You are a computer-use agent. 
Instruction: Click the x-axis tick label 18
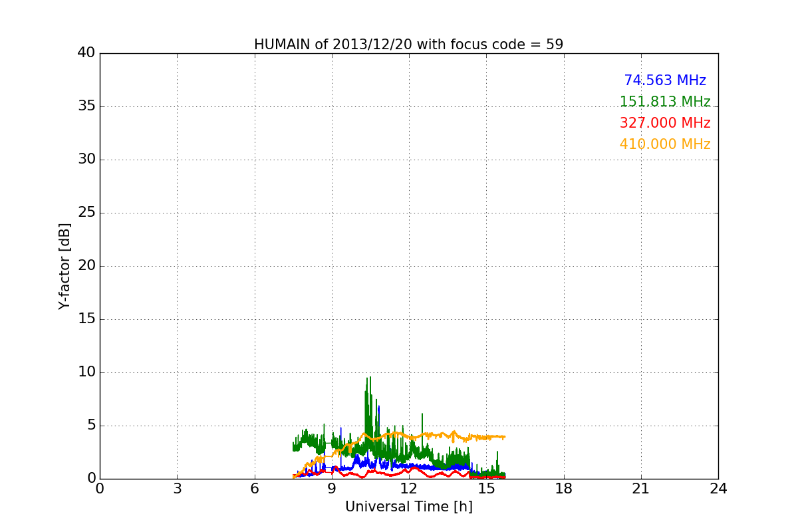[564, 489]
